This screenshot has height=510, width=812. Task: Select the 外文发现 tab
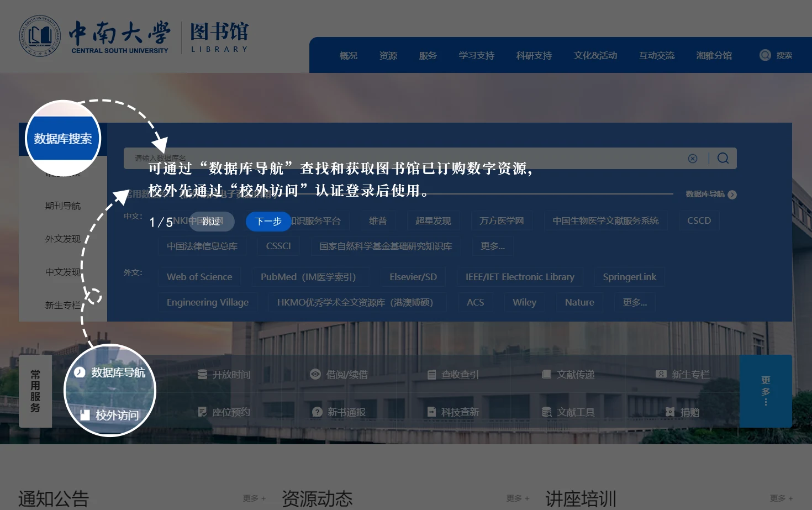(63, 239)
